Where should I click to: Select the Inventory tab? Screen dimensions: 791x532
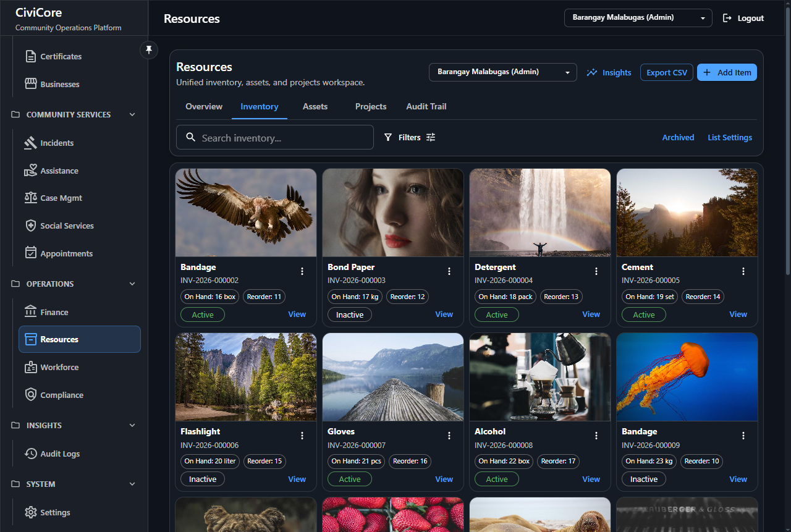(260, 106)
